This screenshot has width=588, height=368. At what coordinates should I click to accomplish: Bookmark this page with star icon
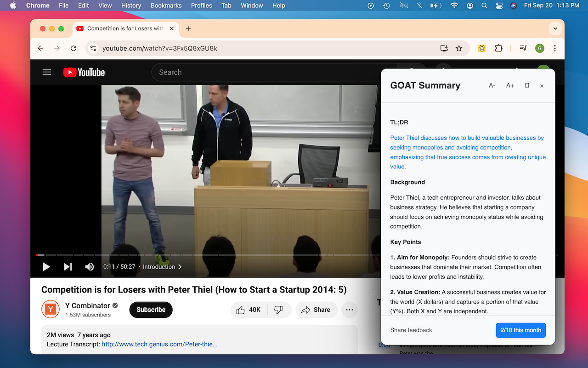458,48
